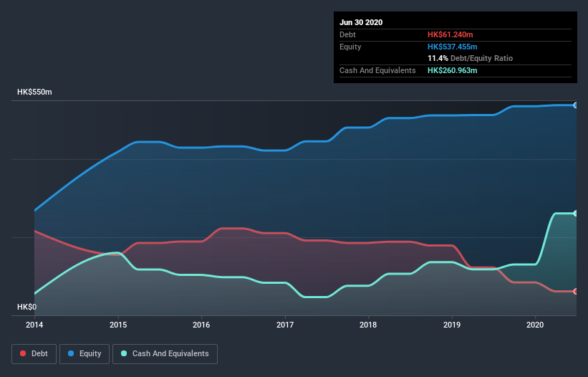588x377 pixels.
Task: Click the HK$61.240m debt value
Action: (x=450, y=34)
